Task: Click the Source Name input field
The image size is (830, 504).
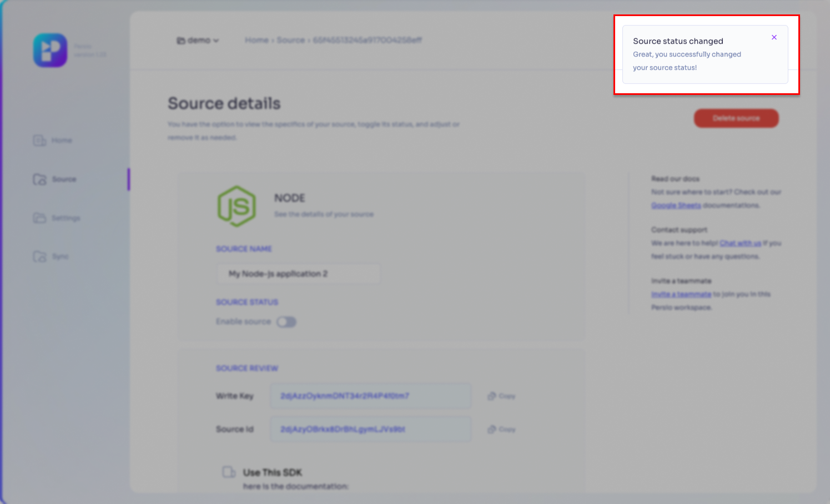Action: click(x=298, y=274)
